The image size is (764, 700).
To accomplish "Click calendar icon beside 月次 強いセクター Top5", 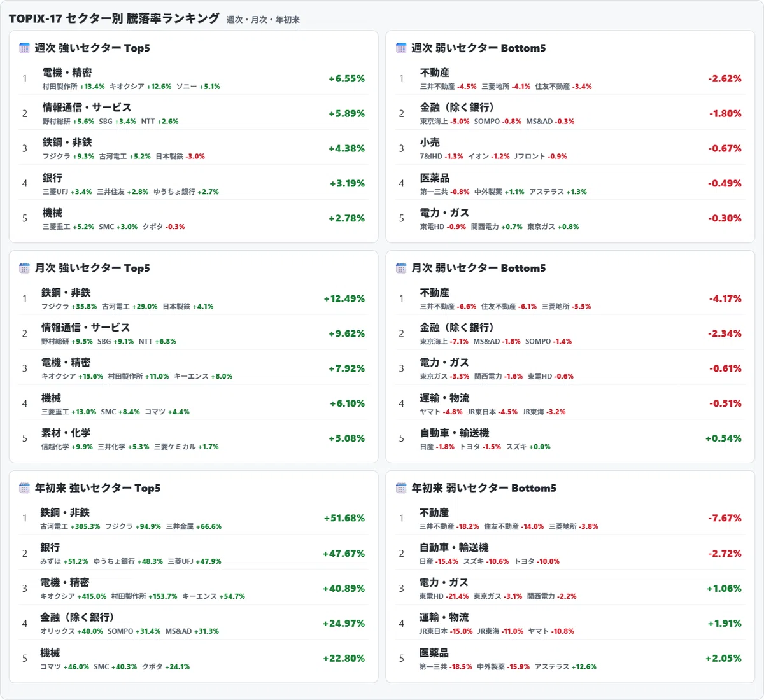I will pos(24,269).
